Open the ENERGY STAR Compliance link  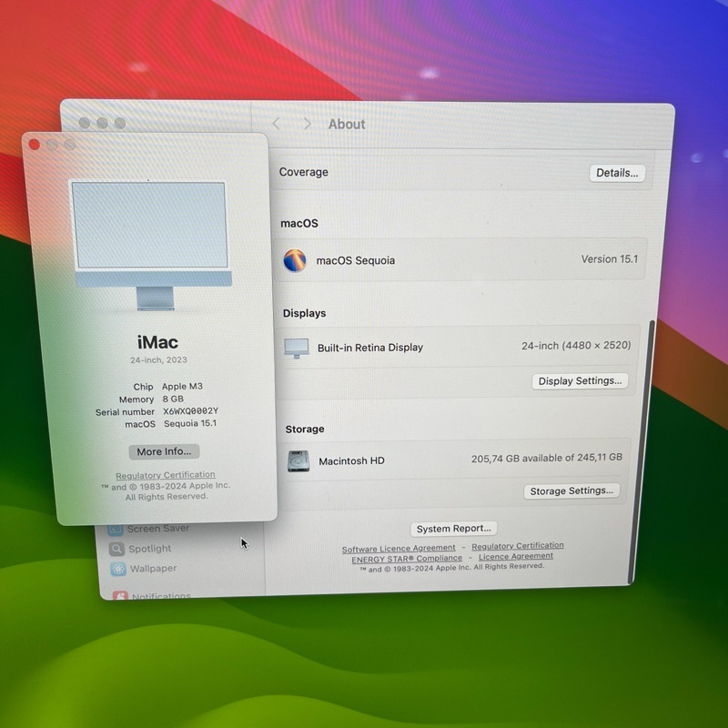coord(407,559)
